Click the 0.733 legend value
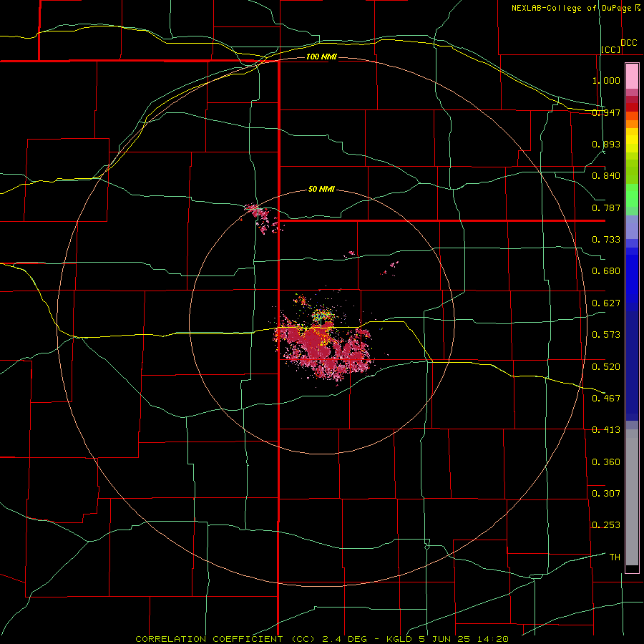 click(606, 240)
